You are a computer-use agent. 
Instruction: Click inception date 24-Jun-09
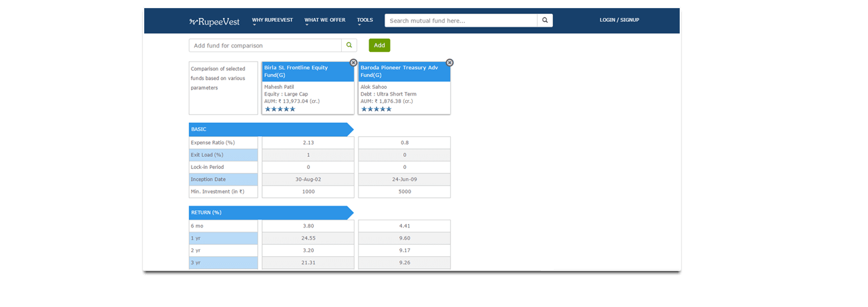(405, 180)
